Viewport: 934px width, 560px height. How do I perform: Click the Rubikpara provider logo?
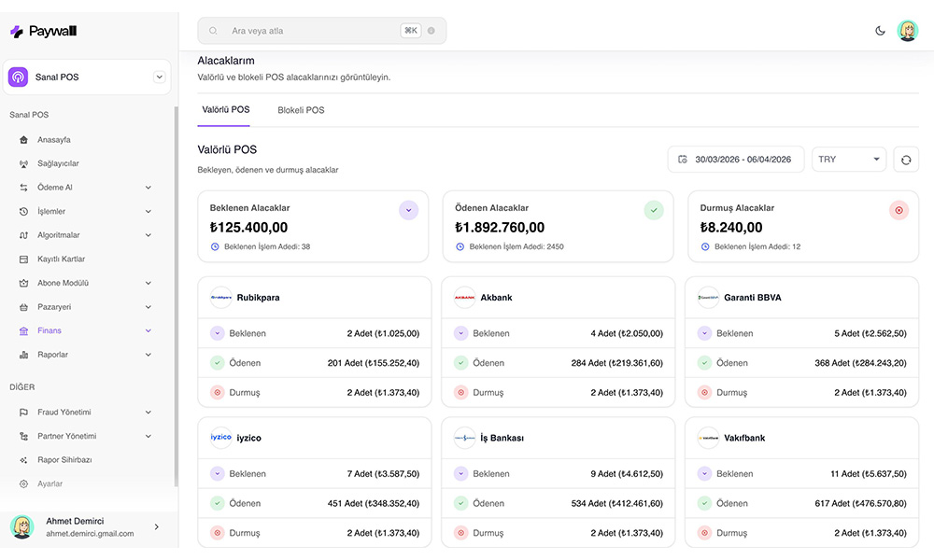pos(221,298)
